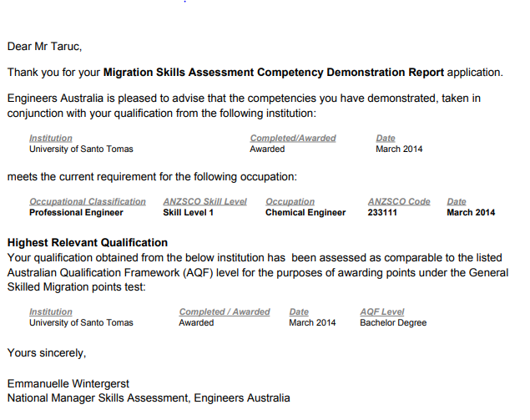Click the "Engineers Australia is pleased to advise" sentence
This screenshot has width=530, height=420.
coord(242,99)
